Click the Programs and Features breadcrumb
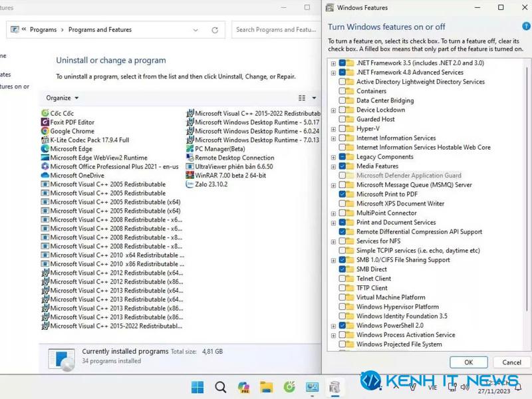 (x=100, y=29)
